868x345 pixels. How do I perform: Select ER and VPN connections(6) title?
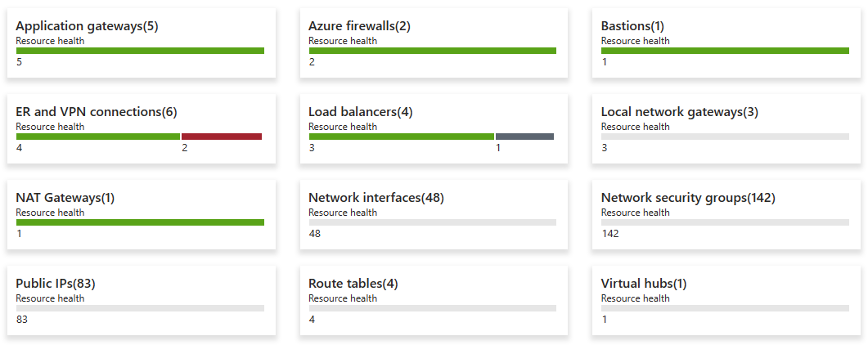[x=97, y=112]
